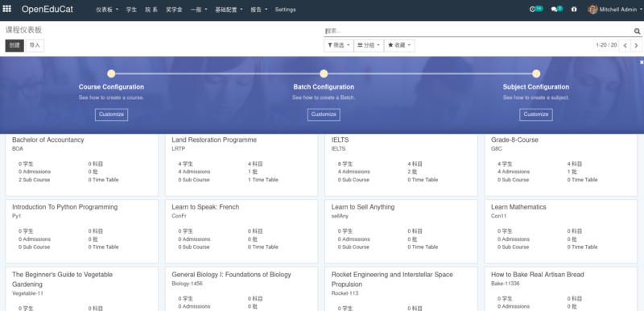644x311 pixels.
Task: Click the Course Configuration step circle
Action: tap(111, 74)
